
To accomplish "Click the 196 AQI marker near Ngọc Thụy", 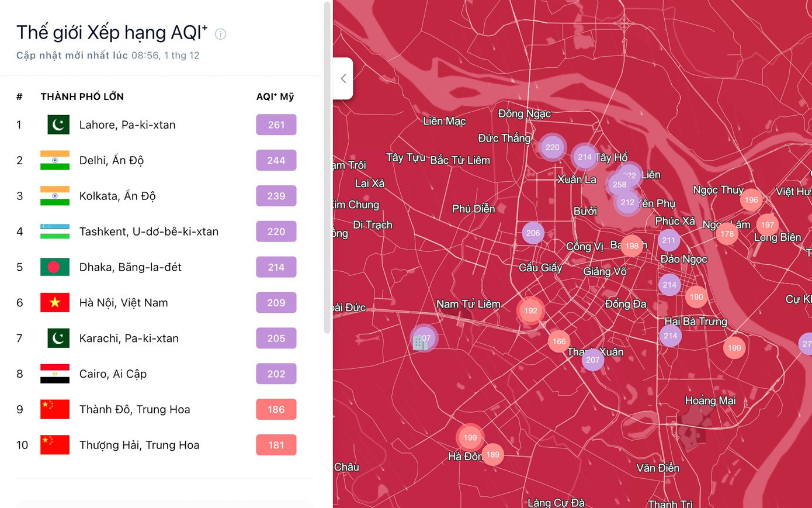I will pyautogui.click(x=751, y=200).
